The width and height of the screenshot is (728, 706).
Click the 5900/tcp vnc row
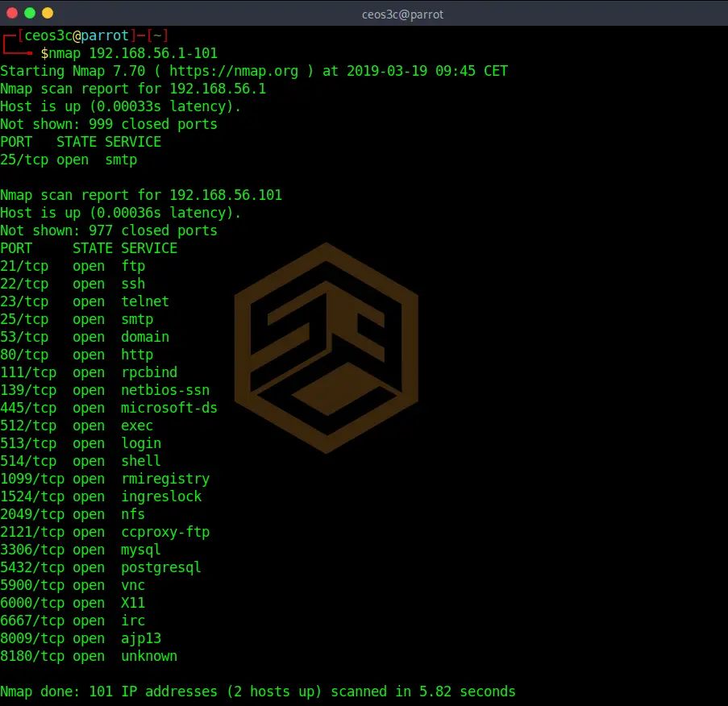pyautogui.click(x=73, y=585)
